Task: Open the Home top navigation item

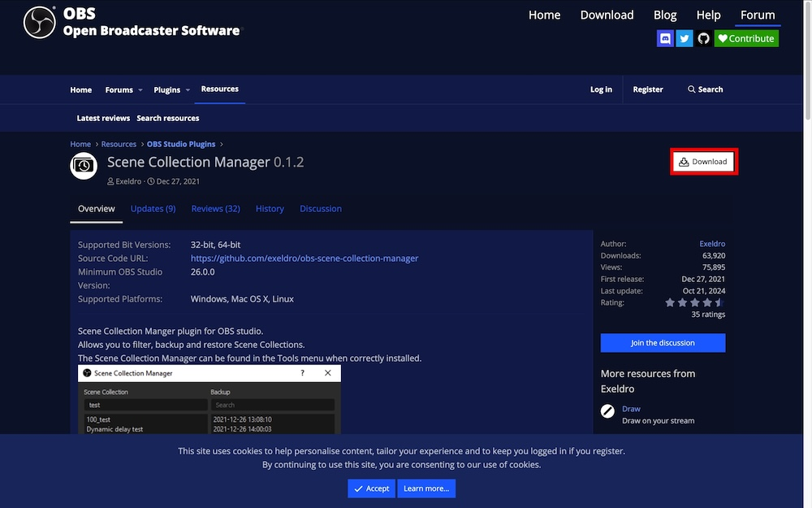Action: pos(544,15)
